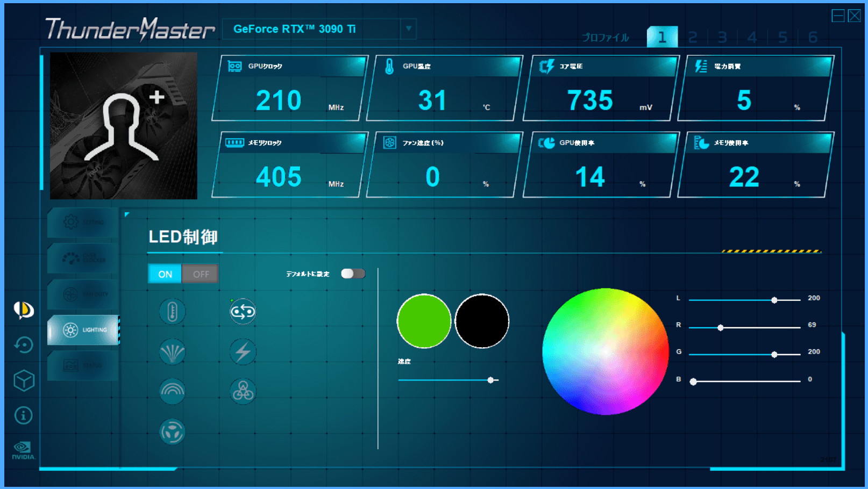The image size is (868, 489).
Task: Click the core voltage icon
Action: point(546,66)
